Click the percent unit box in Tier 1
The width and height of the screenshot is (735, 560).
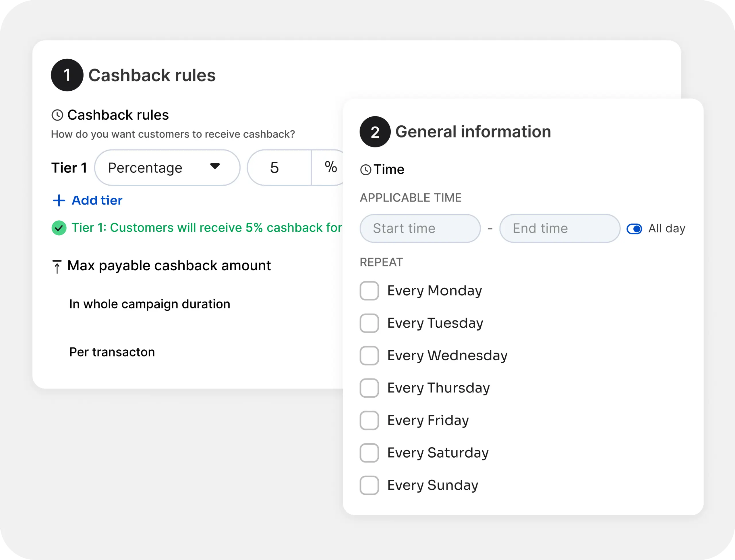328,168
